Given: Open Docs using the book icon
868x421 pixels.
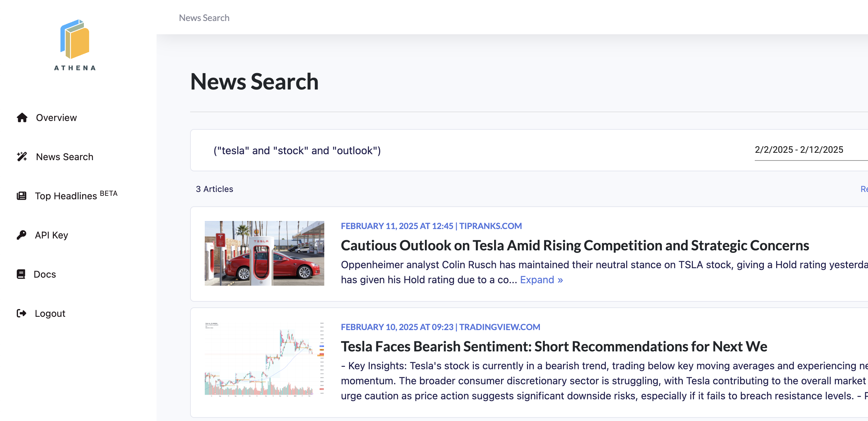Looking at the screenshot, I should click(22, 274).
